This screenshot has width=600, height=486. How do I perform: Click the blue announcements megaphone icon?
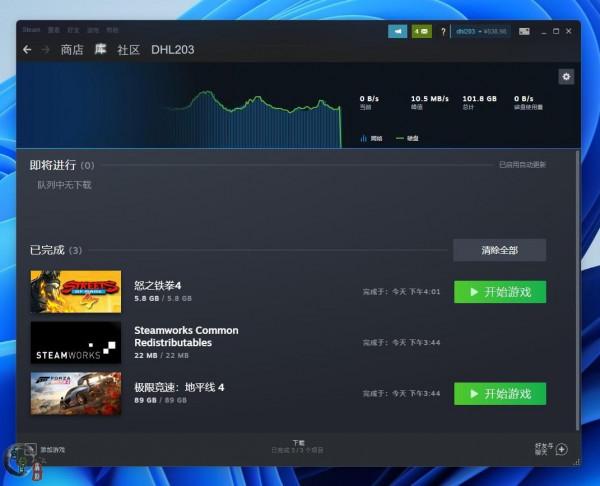coord(397,32)
